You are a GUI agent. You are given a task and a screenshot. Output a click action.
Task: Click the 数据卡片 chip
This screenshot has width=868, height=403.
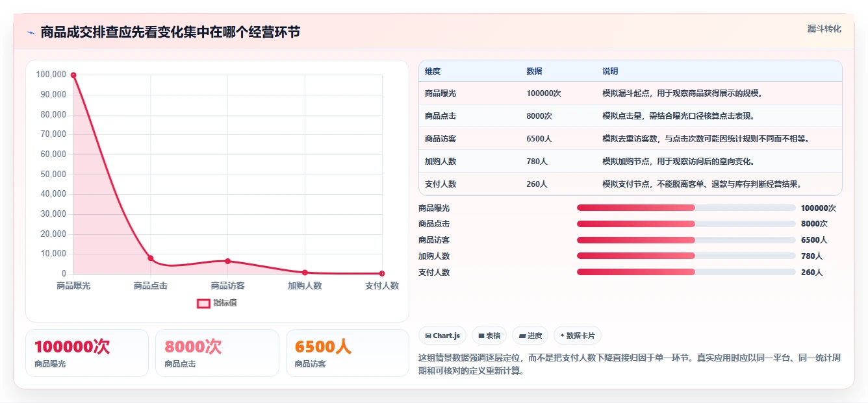(x=578, y=336)
